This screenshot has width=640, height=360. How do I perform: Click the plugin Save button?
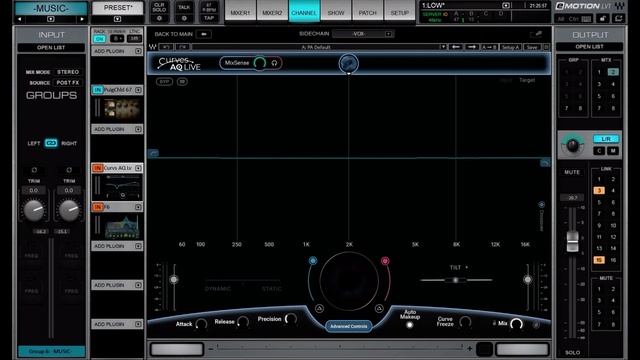(532, 47)
